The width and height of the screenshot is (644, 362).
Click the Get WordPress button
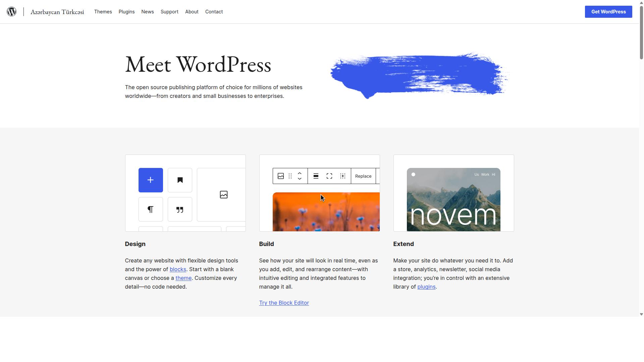(608, 12)
